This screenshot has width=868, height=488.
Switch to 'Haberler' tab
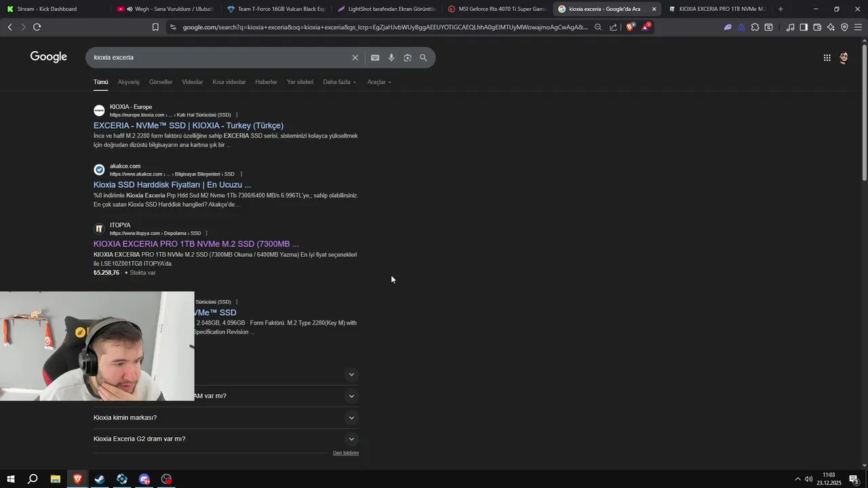pyautogui.click(x=266, y=82)
